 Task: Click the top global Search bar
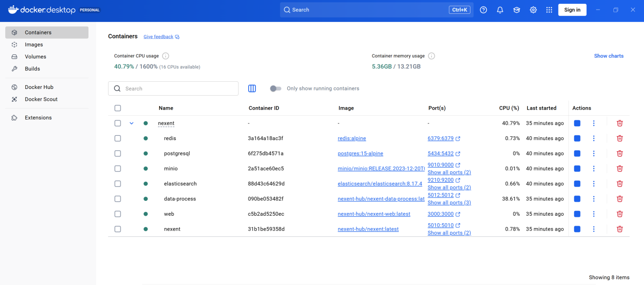(377, 10)
